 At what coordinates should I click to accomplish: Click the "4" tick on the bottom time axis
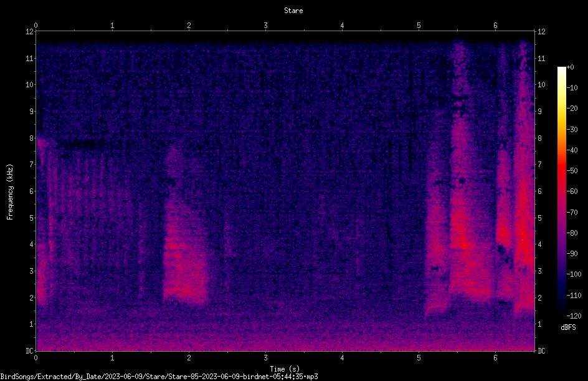point(342,358)
